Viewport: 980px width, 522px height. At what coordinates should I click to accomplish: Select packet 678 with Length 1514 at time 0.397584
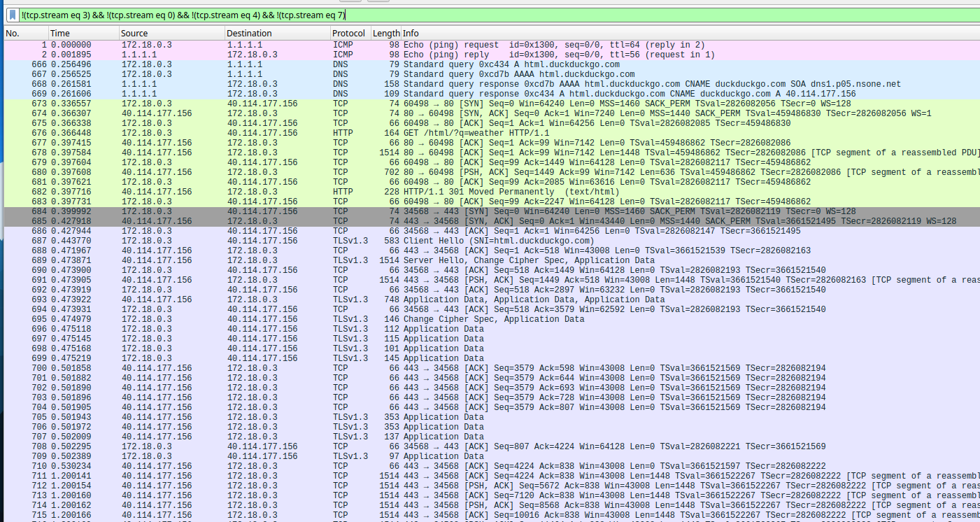pyautogui.click(x=492, y=153)
